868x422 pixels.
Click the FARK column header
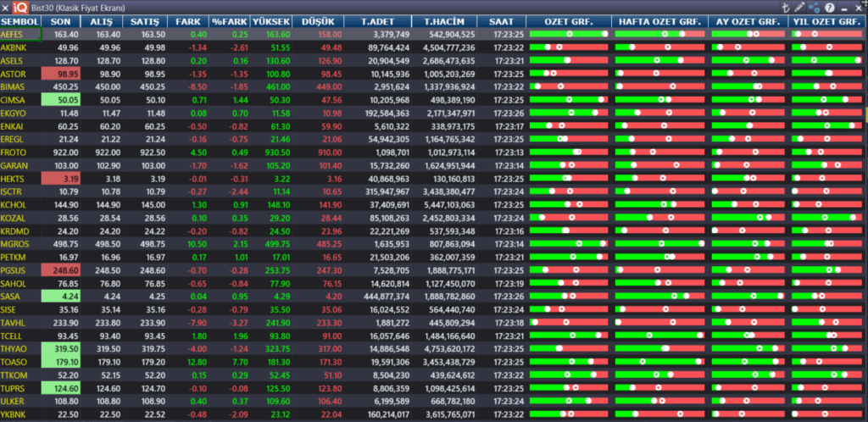click(187, 21)
